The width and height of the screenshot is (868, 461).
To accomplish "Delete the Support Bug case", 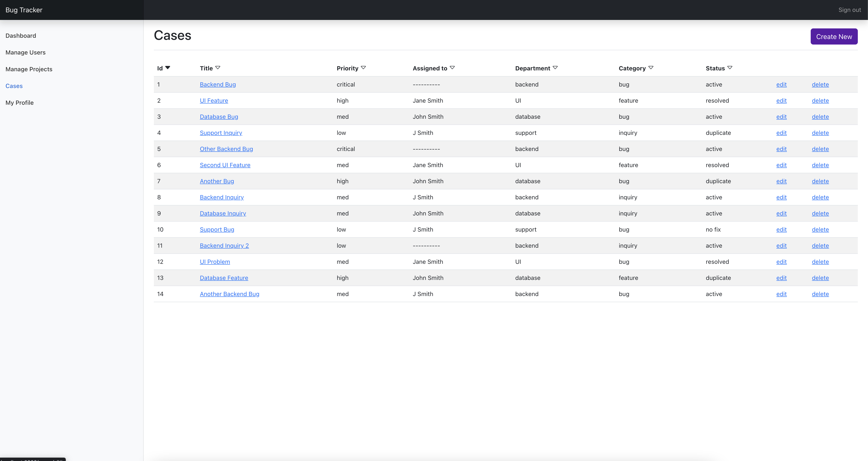I will (820, 229).
